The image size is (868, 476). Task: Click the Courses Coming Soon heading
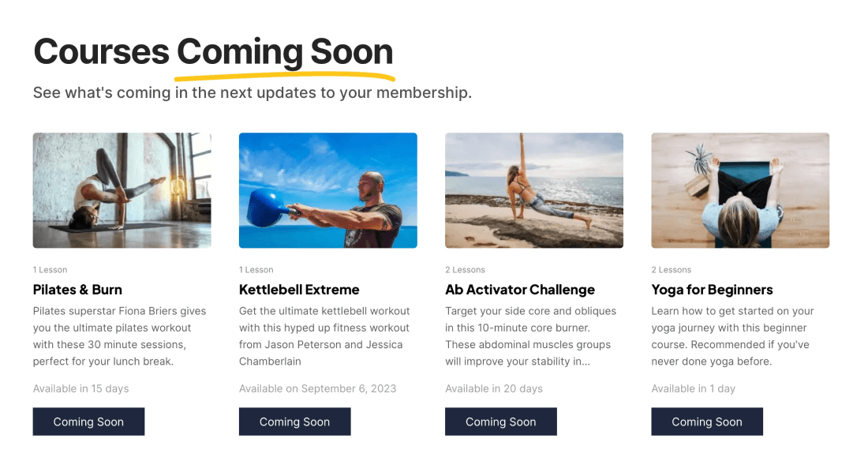tap(213, 52)
